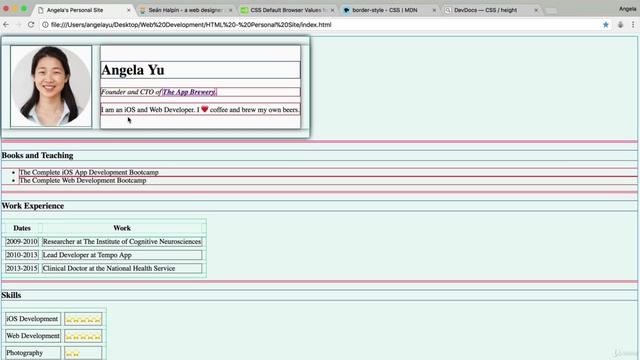This screenshot has width=640, height=360.
Task: Click the iOS and Web Developer bio sentence
Action: point(200,109)
